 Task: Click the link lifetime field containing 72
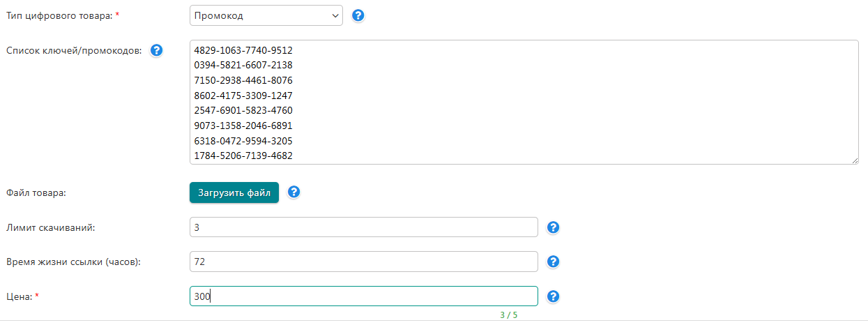(363, 262)
